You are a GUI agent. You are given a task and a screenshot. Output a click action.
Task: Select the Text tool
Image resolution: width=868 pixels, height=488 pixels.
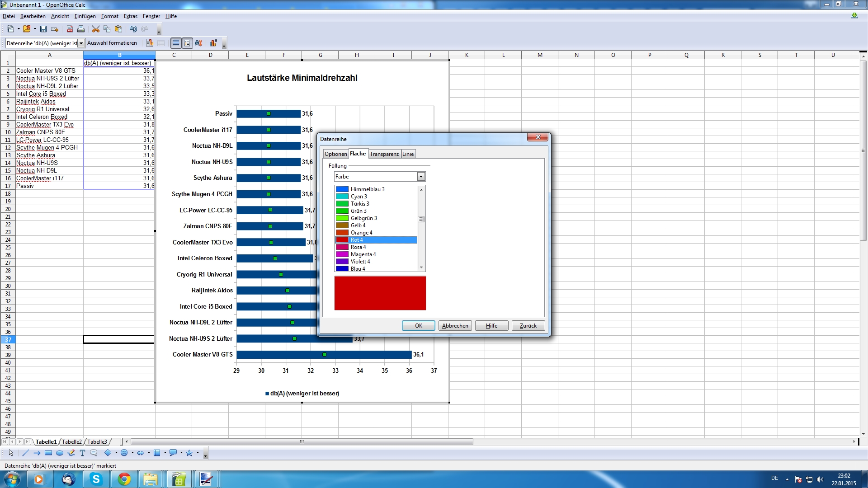click(x=82, y=453)
